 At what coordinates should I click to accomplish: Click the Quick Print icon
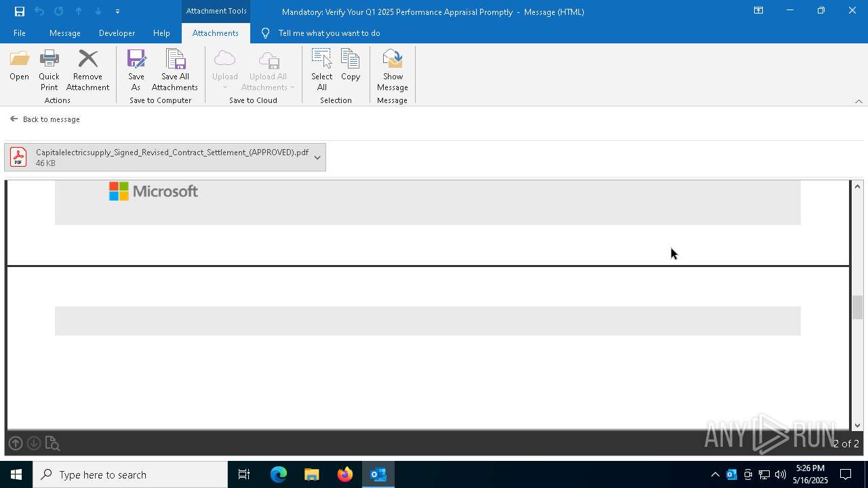(x=49, y=70)
